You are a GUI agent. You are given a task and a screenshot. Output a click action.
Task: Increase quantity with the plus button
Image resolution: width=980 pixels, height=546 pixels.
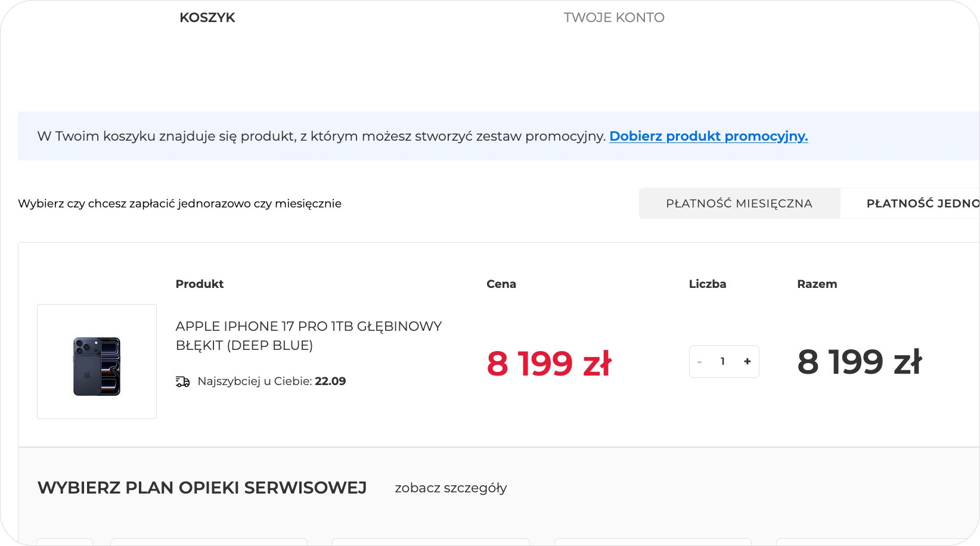pyautogui.click(x=747, y=362)
